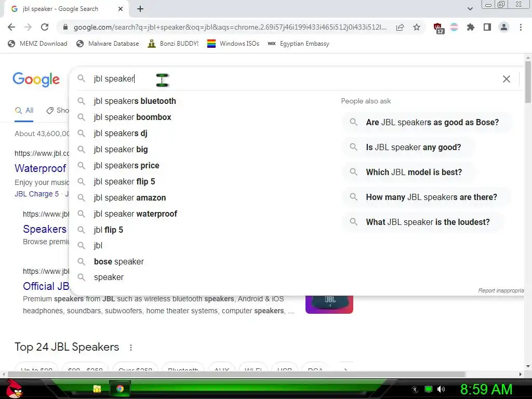This screenshot has width=532, height=399.
Task: Select suggestion jbl speaker flip 5
Action: coord(124,181)
